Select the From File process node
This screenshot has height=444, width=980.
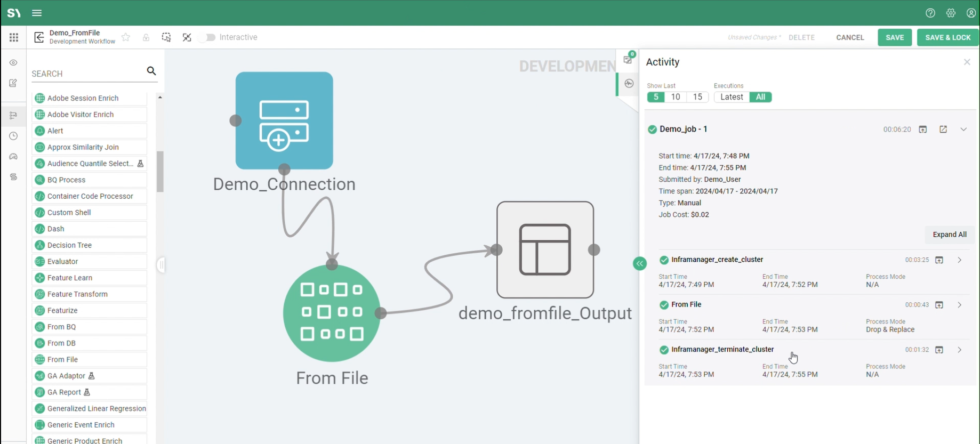[x=332, y=313]
